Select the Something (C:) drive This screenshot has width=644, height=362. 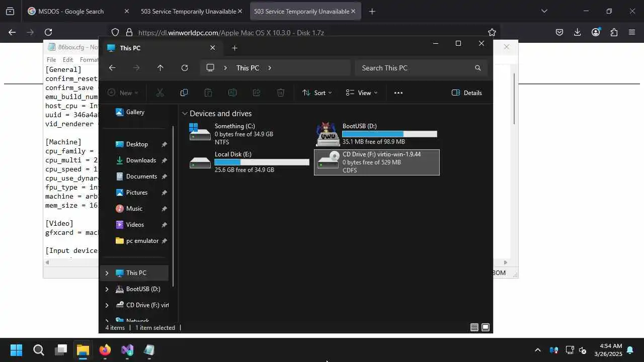250,134
